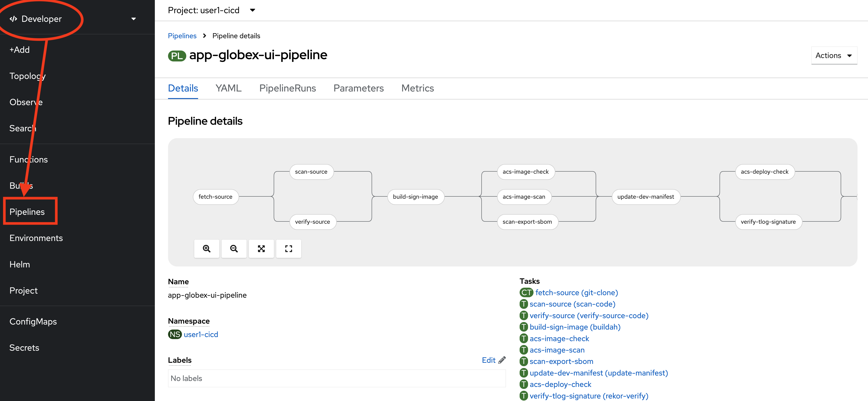Expand the Project user1-cicd selector
Screen dimensions: 868x401
tap(212, 10)
